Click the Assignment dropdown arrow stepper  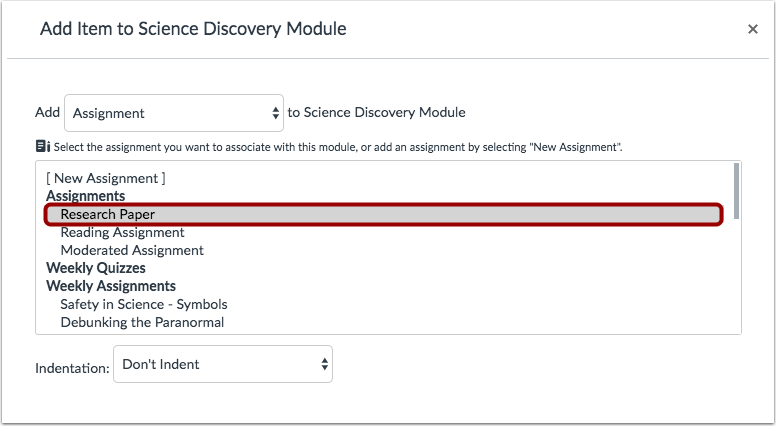(276, 113)
